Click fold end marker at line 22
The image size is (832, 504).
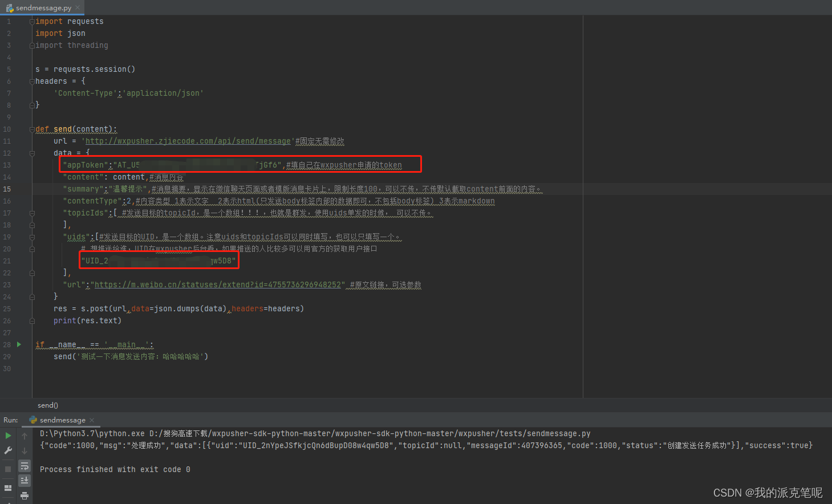[32, 273]
